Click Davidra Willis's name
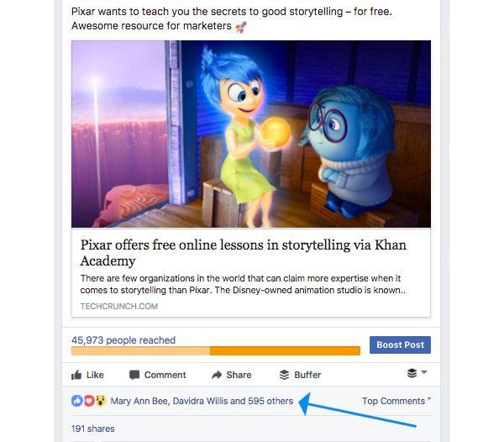The height and width of the screenshot is (442, 504). (x=200, y=401)
